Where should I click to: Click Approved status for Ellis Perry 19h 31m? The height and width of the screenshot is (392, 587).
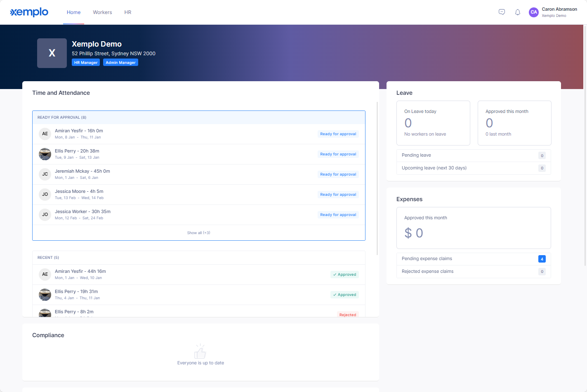click(344, 295)
